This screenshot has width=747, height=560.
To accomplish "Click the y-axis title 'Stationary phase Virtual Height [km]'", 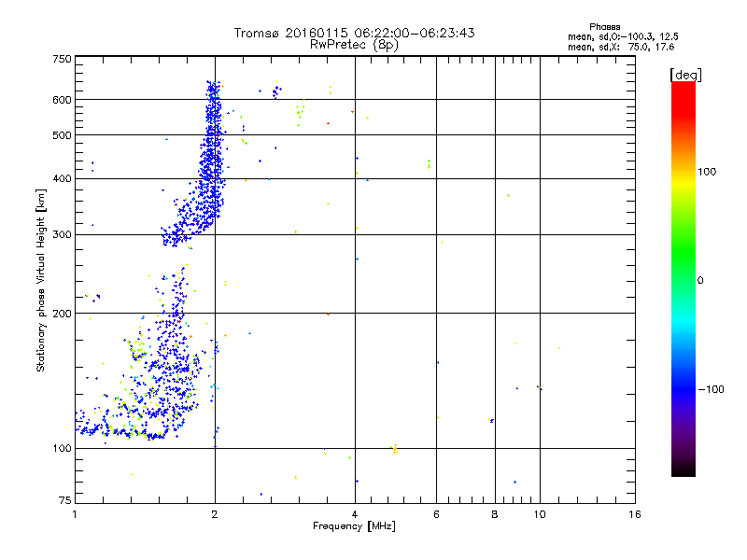I will pyautogui.click(x=41, y=281).
